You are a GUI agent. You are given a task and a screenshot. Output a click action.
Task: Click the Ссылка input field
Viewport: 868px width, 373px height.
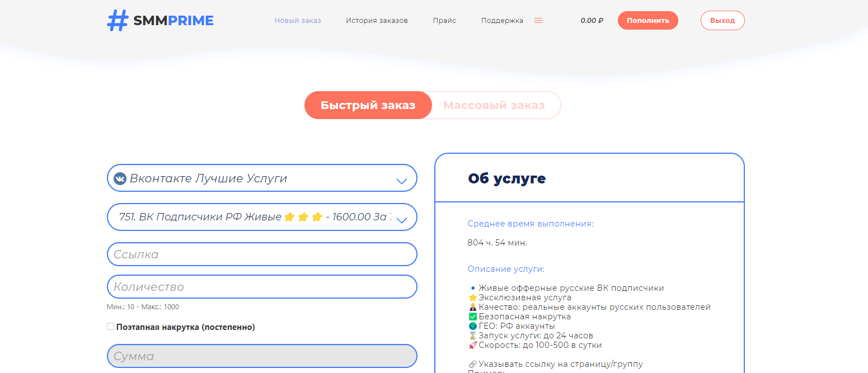pyautogui.click(x=262, y=254)
